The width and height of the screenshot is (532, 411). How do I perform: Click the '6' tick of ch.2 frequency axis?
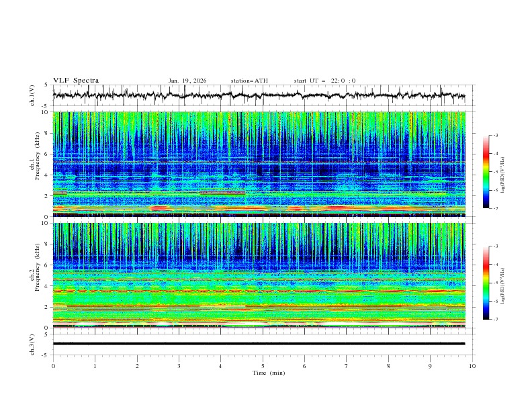pyautogui.click(x=48, y=265)
